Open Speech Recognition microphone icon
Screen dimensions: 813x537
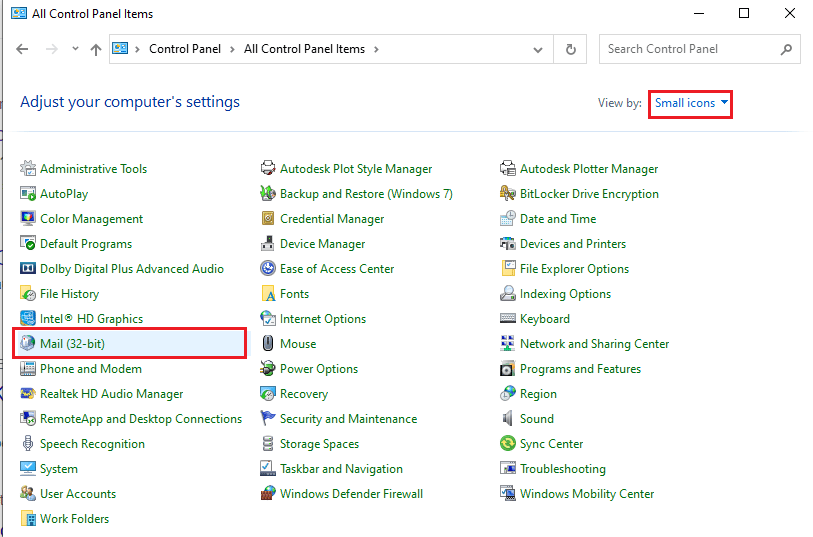tap(28, 444)
